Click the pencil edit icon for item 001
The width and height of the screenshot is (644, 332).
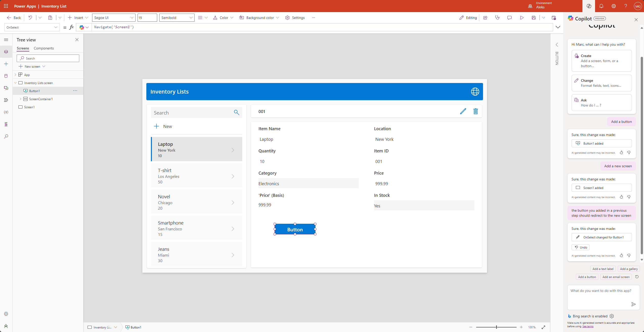tap(463, 111)
